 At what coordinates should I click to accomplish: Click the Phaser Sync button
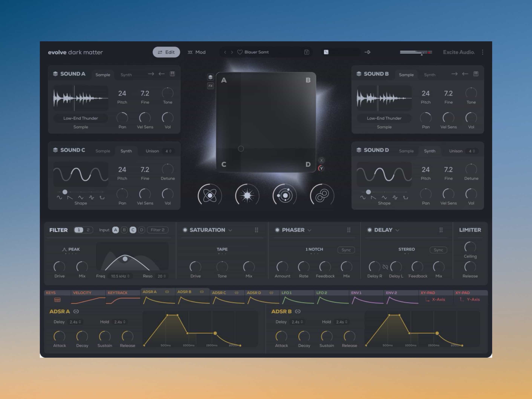(346, 250)
